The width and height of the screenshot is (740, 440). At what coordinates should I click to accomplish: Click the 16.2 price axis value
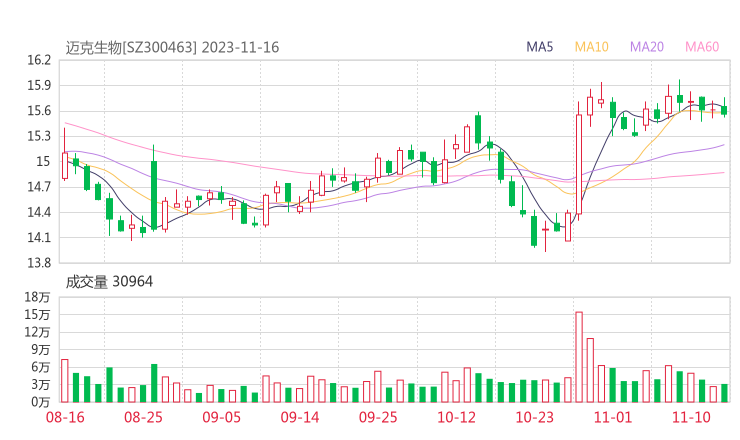(x=39, y=60)
